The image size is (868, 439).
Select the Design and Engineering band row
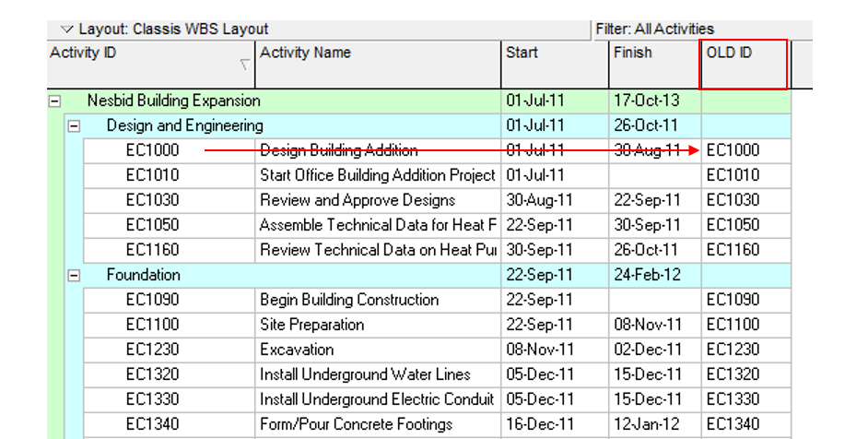[428, 125]
